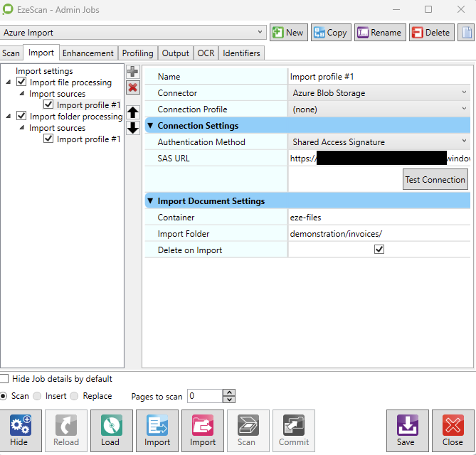476x455 pixels.
Task: Click the plus icon to add import profile
Action: pyautogui.click(x=132, y=72)
